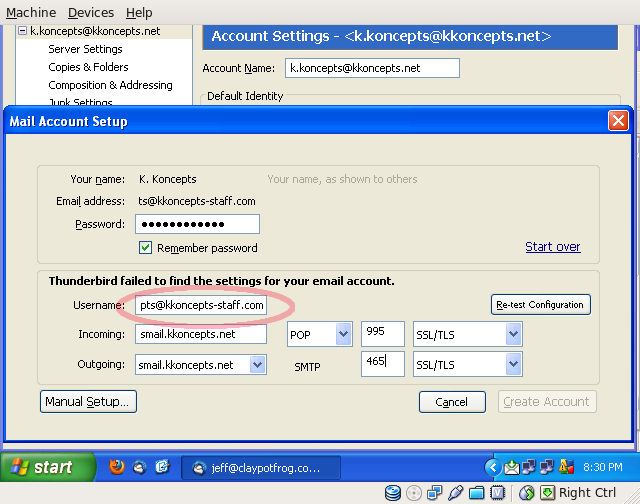Switch to the jeff@claypotfrog.co… taskbar window
The image size is (640, 504).
[261, 468]
